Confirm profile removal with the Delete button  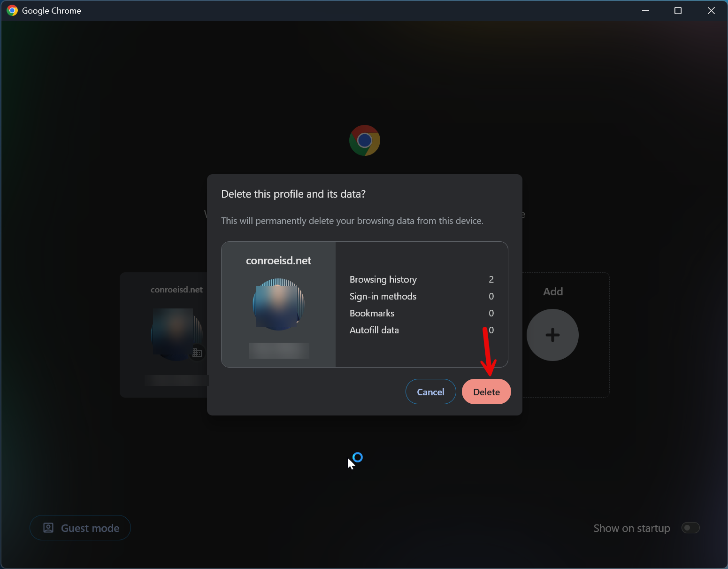click(486, 392)
